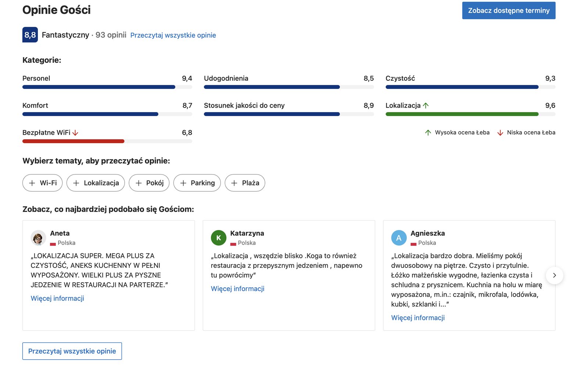
Task: Click the green up arrow beside Lokalizacja
Action: coord(426,105)
